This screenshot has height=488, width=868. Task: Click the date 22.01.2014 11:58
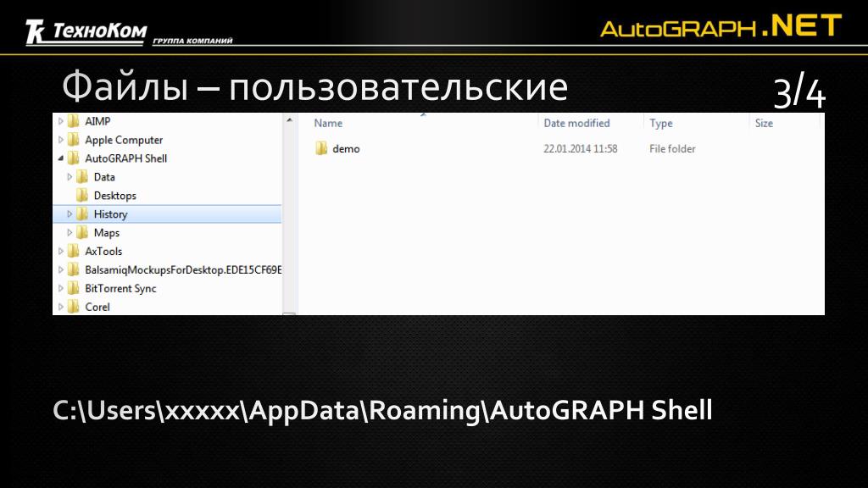580,149
